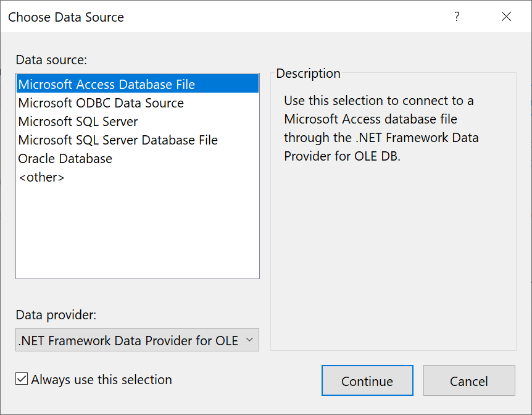
Task: Click the 'Data provider:' label
Action: tap(56, 315)
